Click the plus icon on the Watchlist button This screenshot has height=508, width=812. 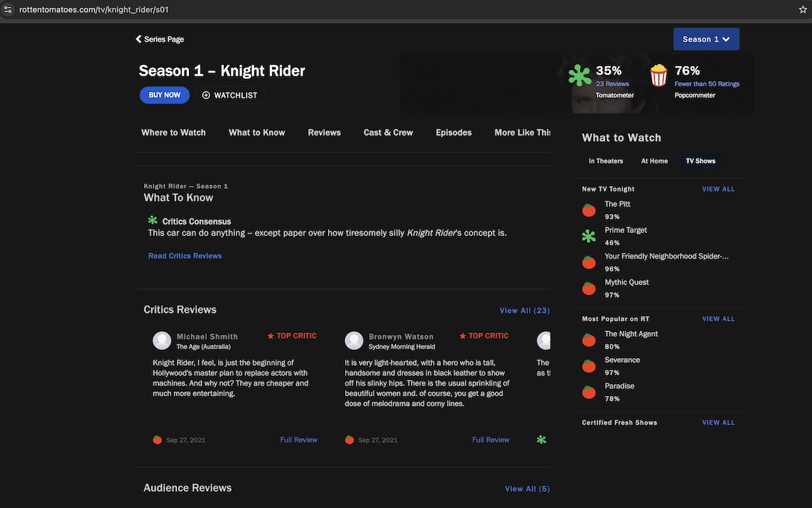pos(205,95)
